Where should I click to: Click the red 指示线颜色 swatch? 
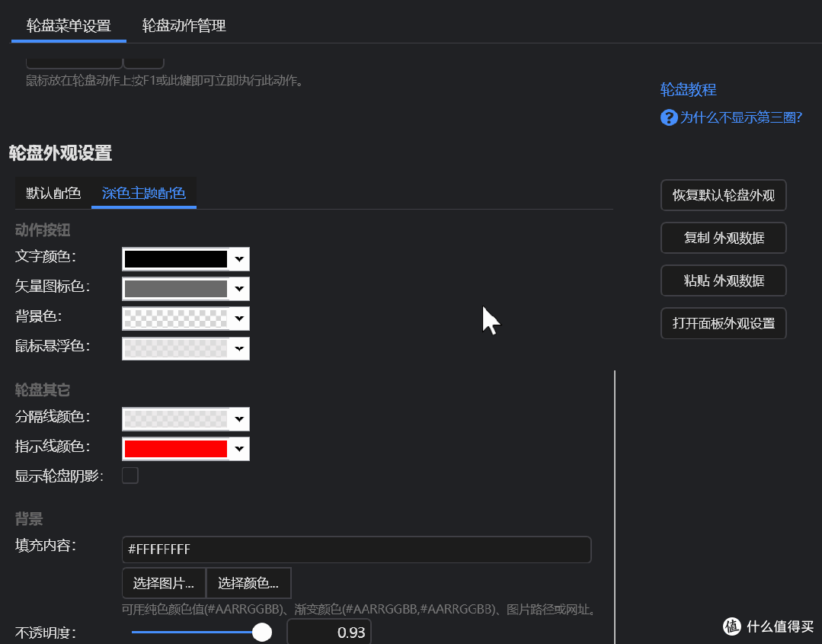(176, 449)
